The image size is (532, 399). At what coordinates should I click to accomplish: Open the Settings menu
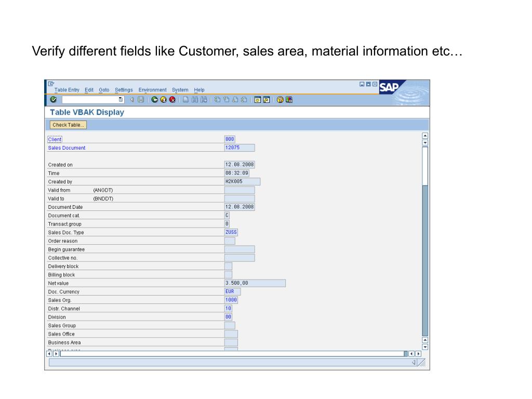[x=124, y=90]
